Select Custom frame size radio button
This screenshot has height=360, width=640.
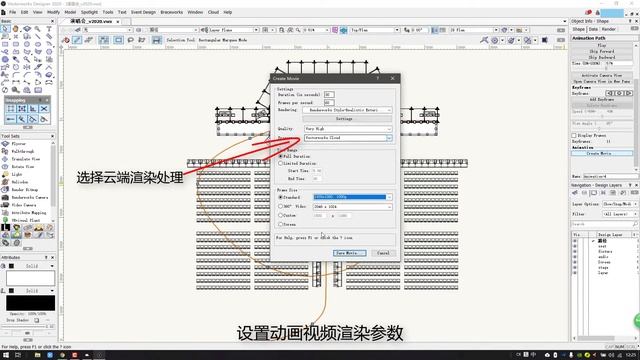[x=280, y=215]
